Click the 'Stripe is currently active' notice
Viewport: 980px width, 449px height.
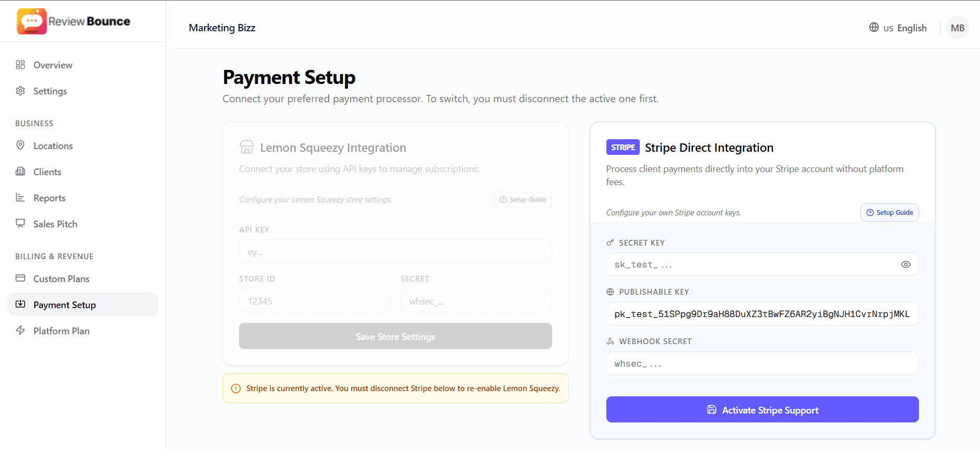coord(396,389)
